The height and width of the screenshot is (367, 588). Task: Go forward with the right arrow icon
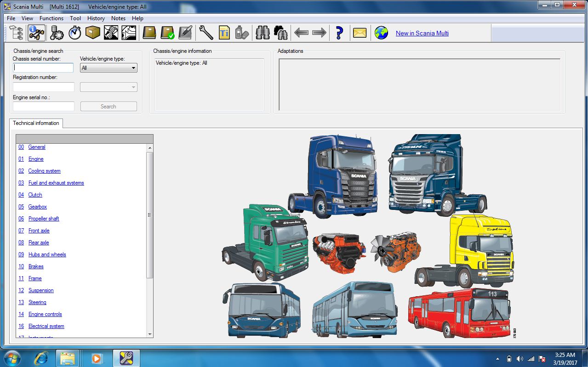click(319, 33)
